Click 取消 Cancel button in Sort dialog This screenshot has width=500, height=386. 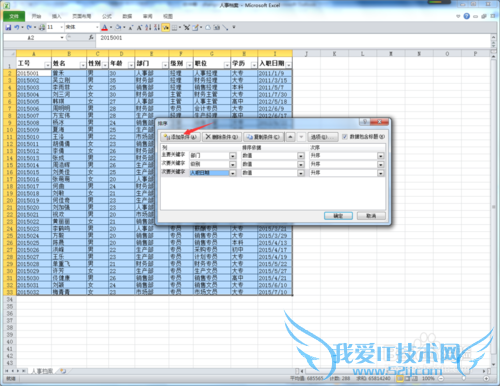point(371,216)
